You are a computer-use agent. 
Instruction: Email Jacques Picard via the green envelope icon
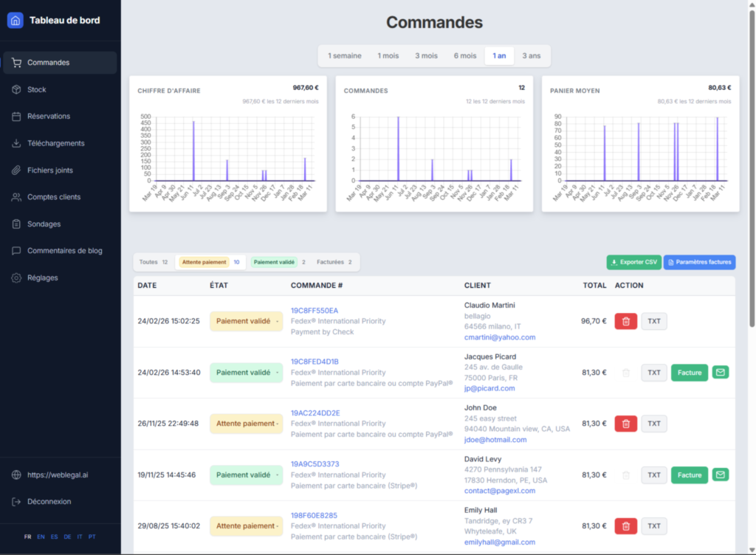click(720, 372)
